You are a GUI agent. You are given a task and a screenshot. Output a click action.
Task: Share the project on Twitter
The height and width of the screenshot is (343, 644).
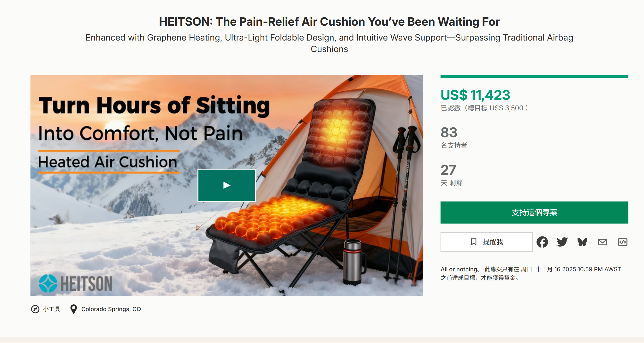pos(562,242)
